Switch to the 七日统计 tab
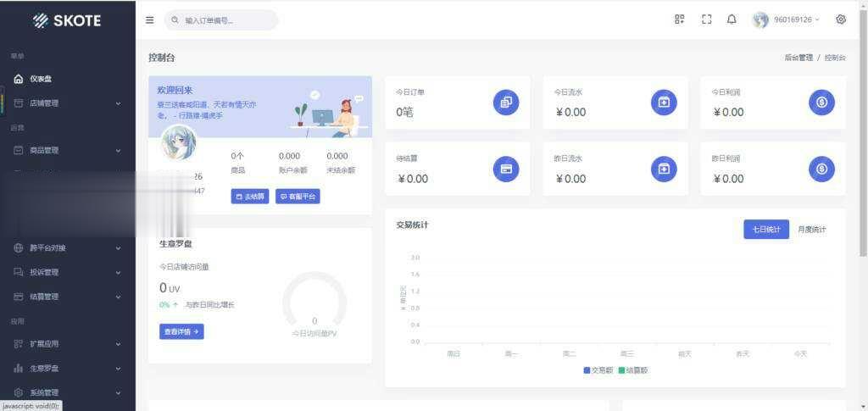The height and width of the screenshot is (411, 868). tap(766, 230)
